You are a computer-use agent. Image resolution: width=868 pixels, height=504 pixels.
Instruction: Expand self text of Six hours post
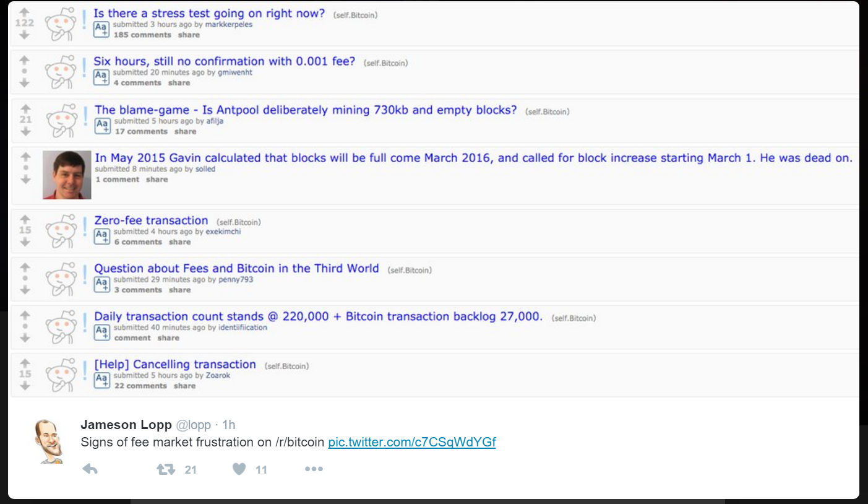(x=101, y=77)
